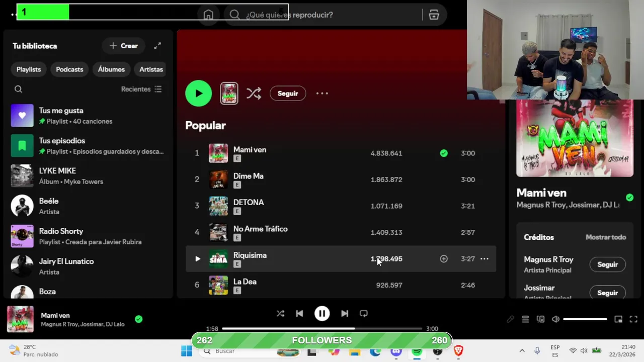
Task: Pause the current song
Action: point(322,314)
